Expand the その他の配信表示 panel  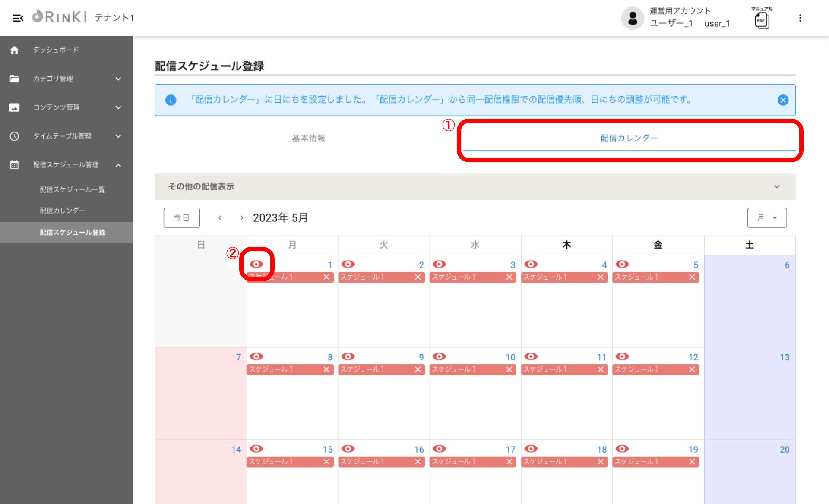pyautogui.click(x=777, y=187)
